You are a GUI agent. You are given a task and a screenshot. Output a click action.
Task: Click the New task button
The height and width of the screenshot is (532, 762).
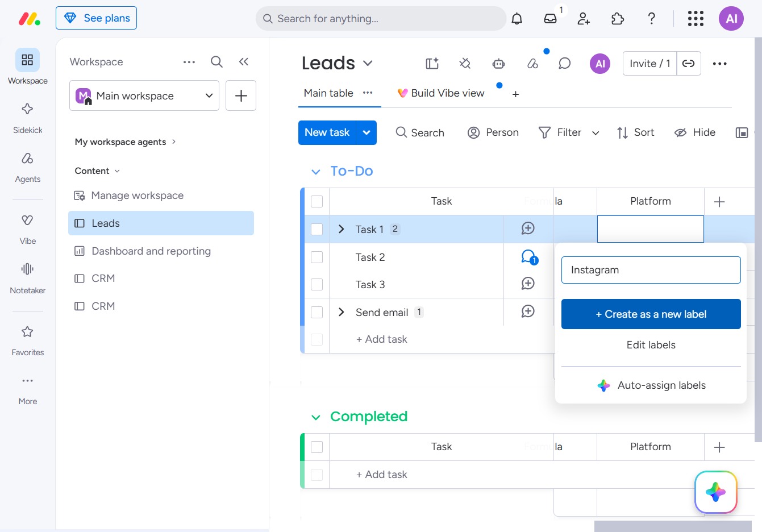pyautogui.click(x=327, y=132)
